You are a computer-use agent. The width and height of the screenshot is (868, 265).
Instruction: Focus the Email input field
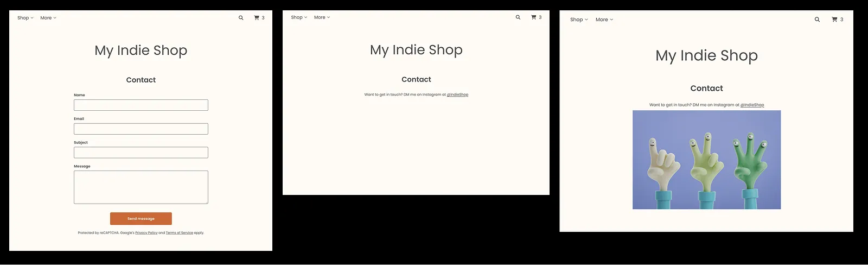pos(141,129)
